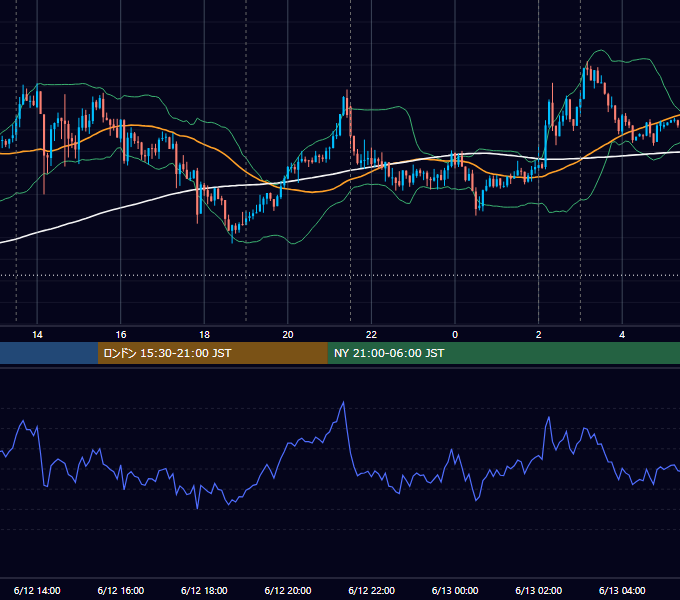Click the 6/13 00:00 date label
The image size is (680, 600).
tap(455, 590)
